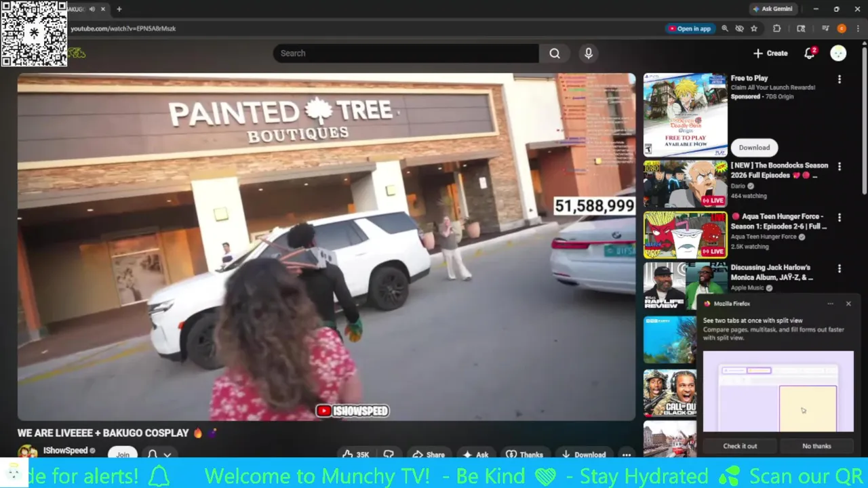Like the video with 35K likes
868x488 pixels.
coord(356,454)
